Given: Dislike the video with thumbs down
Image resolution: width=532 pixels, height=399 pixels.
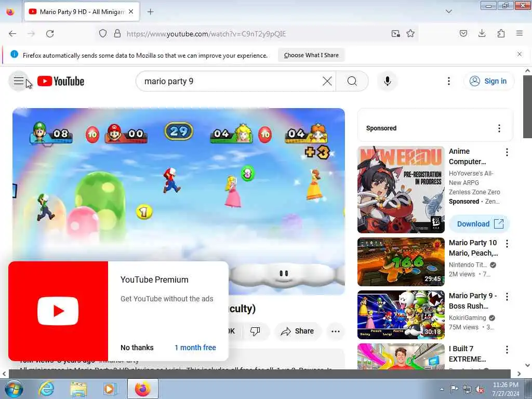Looking at the screenshot, I should click(255, 331).
